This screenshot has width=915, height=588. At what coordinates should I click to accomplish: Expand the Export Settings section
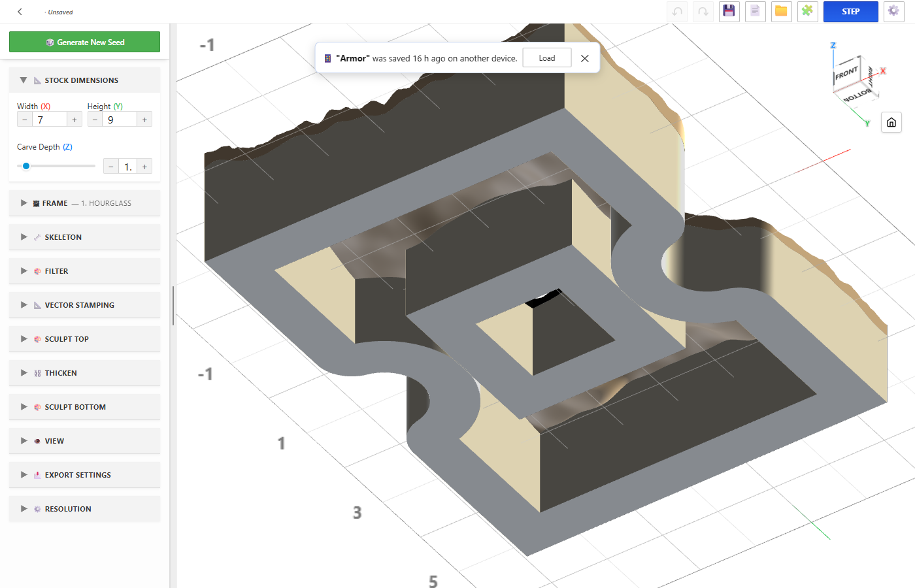84,475
